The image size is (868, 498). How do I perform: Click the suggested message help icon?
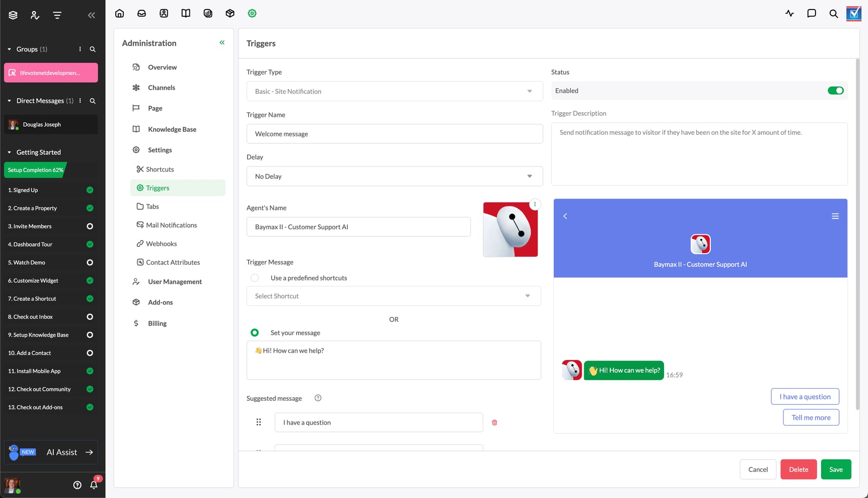pos(318,398)
